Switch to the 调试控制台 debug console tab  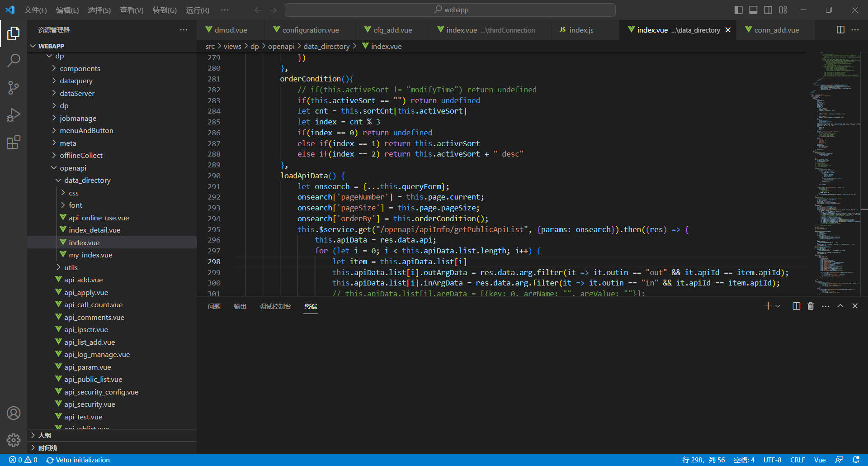coord(275,306)
